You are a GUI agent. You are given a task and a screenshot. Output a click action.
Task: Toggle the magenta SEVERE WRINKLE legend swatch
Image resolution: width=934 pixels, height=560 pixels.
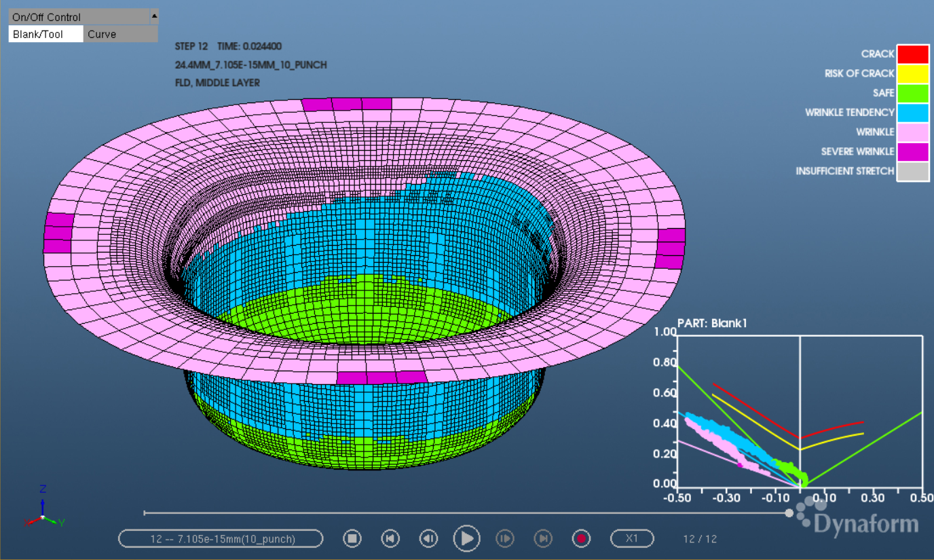point(912,151)
